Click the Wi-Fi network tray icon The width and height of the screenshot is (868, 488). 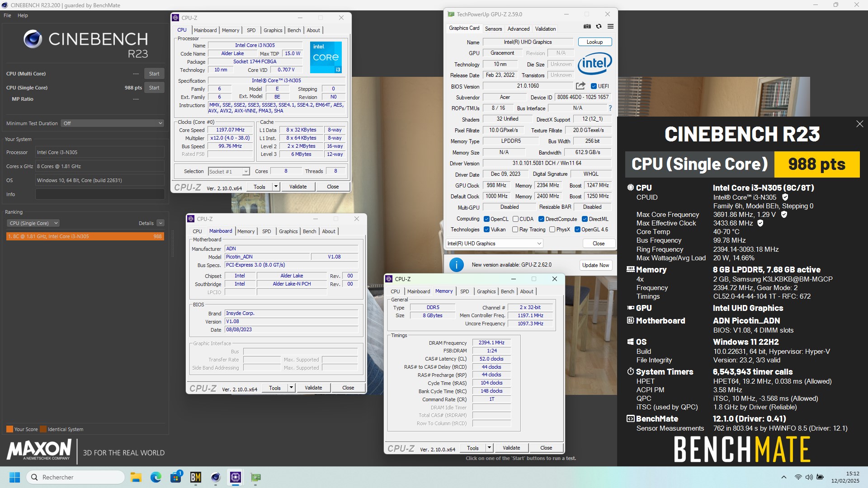tap(798, 477)
